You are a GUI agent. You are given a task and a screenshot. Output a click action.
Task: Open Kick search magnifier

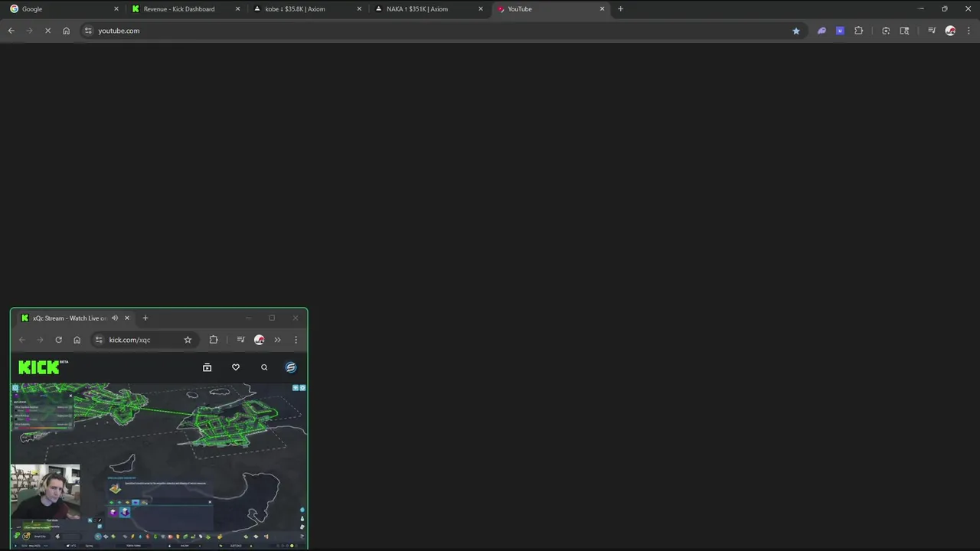(x=264, y=367)
